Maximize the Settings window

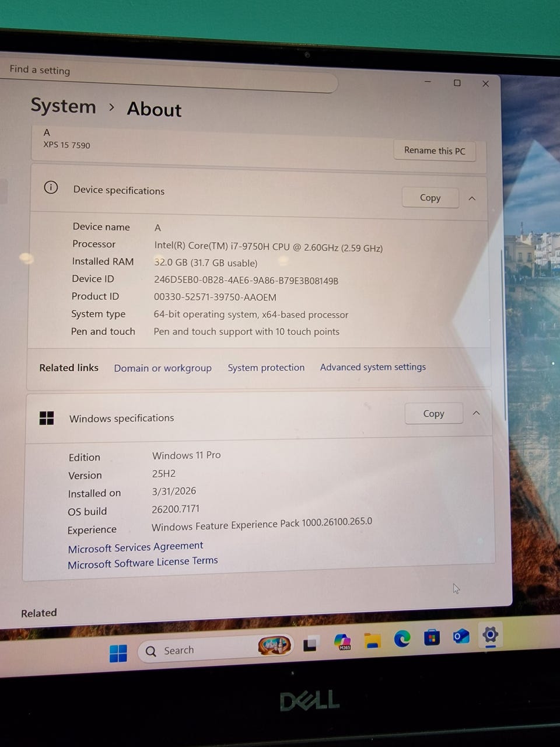coord(457,83)
